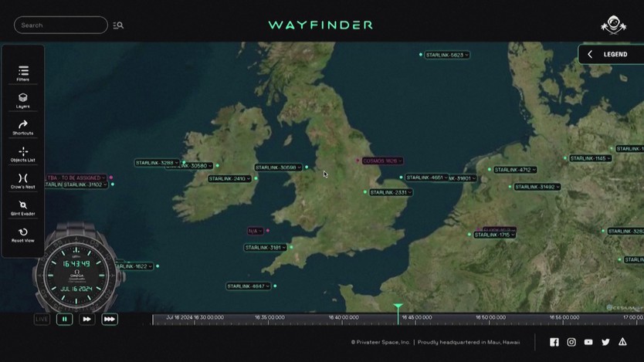
Task: Expand the STARLINK-4661 label dropdown
Action: [446, 178]
